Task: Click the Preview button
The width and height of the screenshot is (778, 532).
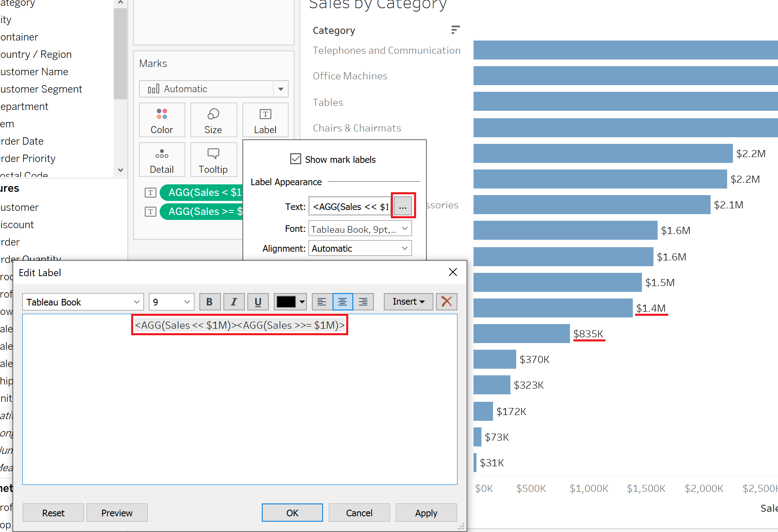Action: 117,513
